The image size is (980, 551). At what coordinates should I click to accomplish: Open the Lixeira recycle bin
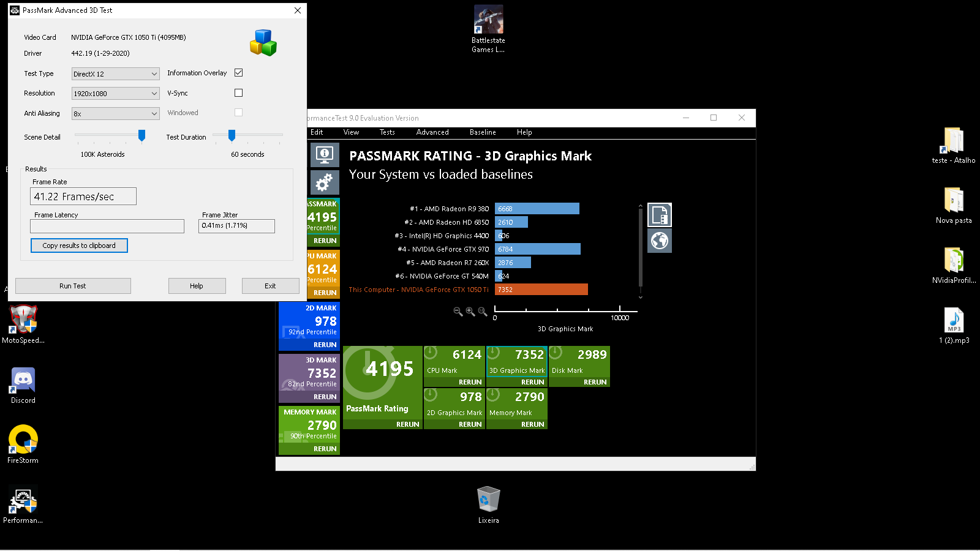tap(488, 504)
